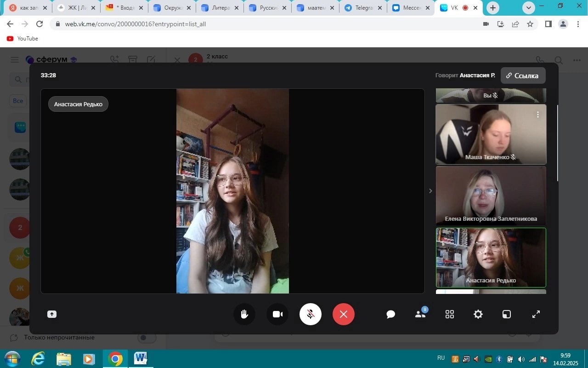
Task: Close the 2 класс chat with X
Action: click(x=177, y=60)
